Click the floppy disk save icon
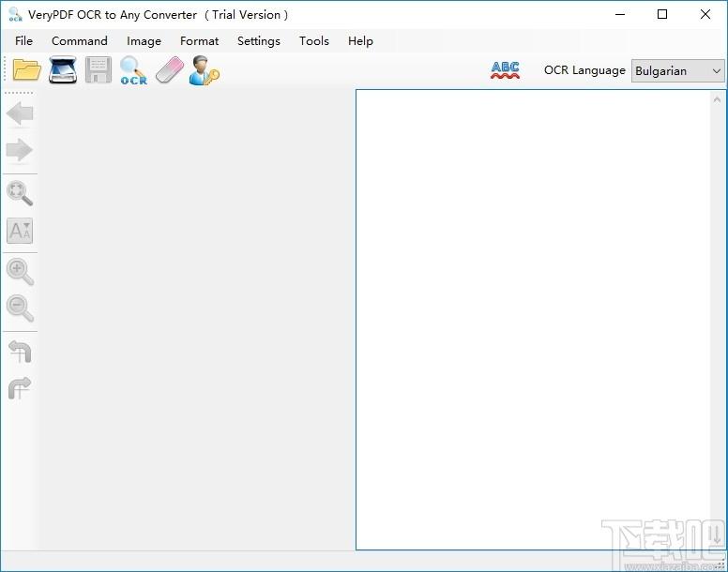This screenshot has height=572, width=728. pos(99,70)
